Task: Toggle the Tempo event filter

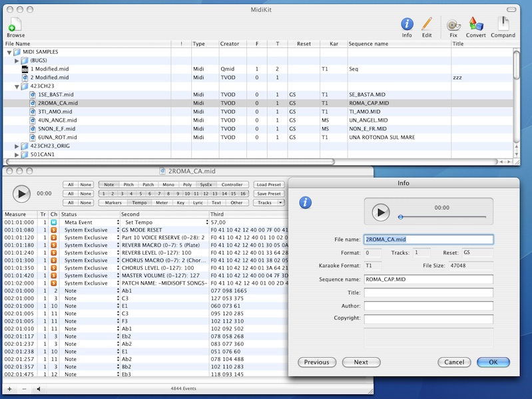Action: point(140,203)
